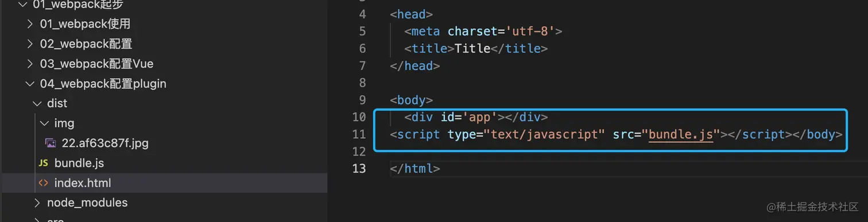Follow the bundle.js src link in the editor
The height and width of the screenshot is (222, 868).
coord(680,135)
